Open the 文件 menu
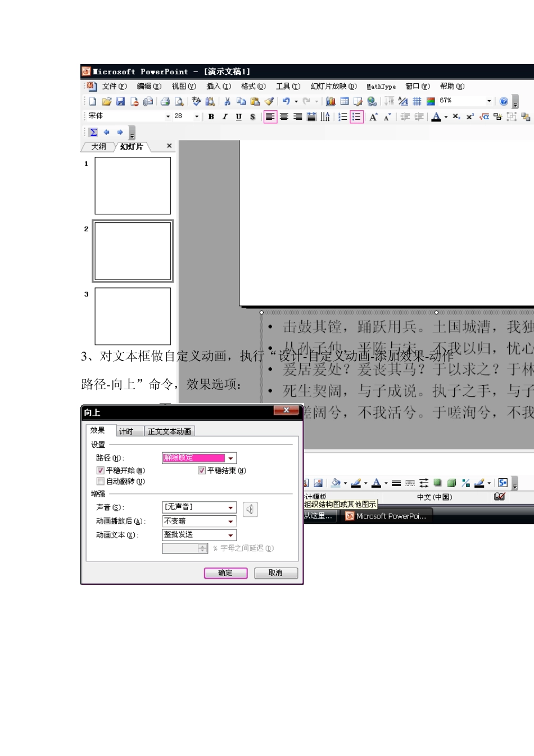Screen dimensions: 534x756 114,86
